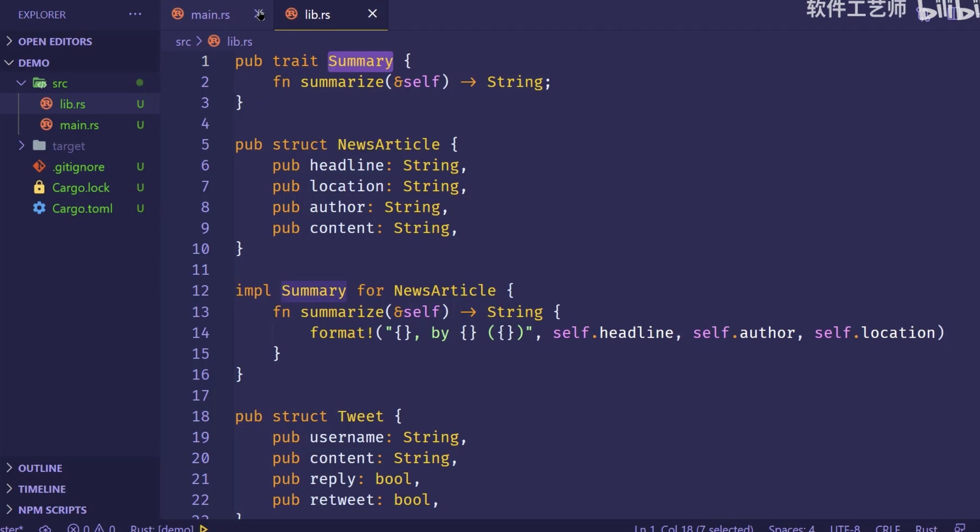Change indentation via Spaces: 4
980x532 pixels.
[791, 528]
